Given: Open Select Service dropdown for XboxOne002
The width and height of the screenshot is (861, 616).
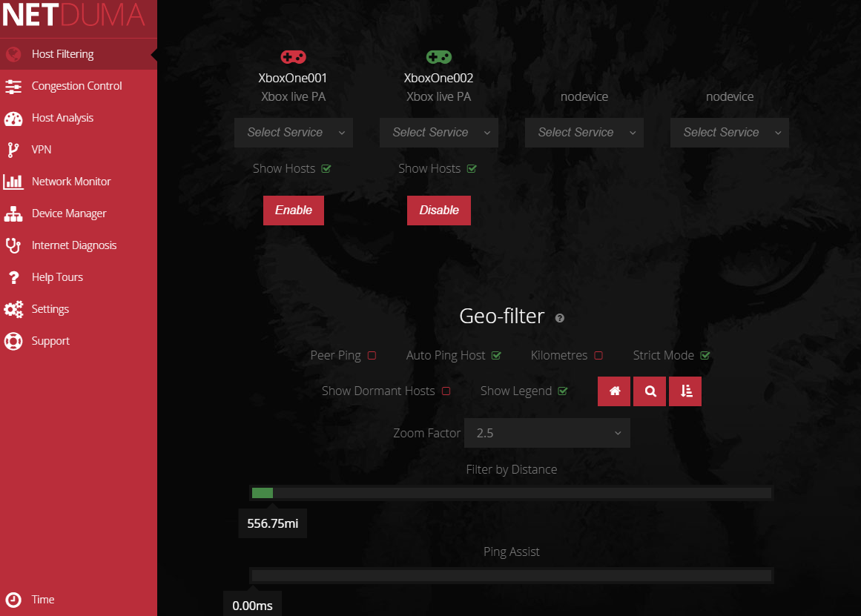Looking at the screenshot, I should pos(439,132).
